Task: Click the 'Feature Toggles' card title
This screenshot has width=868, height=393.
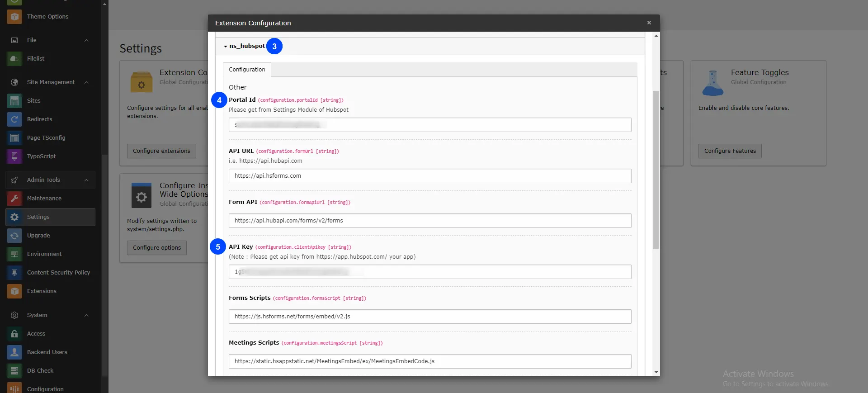Action: [x=759, y=72]
